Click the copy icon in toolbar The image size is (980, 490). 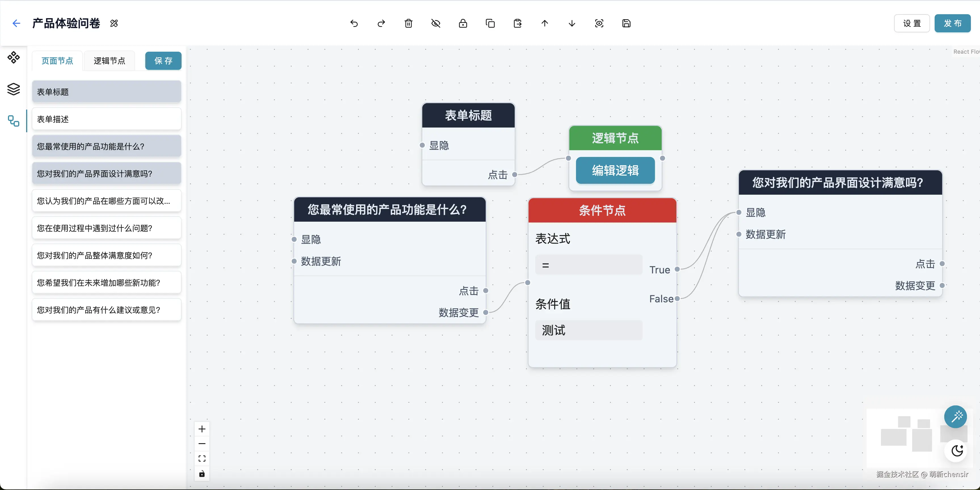tap(490, 24)
